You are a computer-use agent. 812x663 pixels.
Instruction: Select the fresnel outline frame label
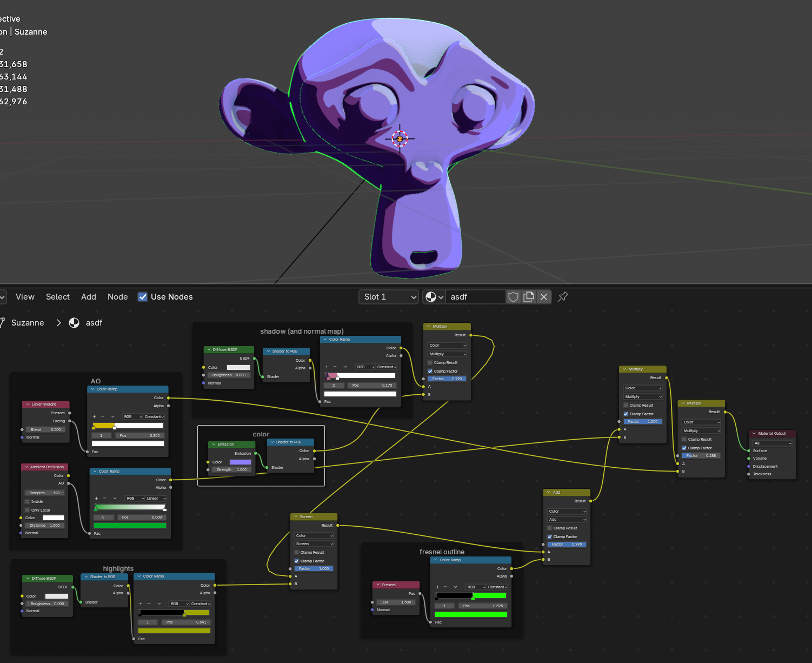(x=442, y=552)
